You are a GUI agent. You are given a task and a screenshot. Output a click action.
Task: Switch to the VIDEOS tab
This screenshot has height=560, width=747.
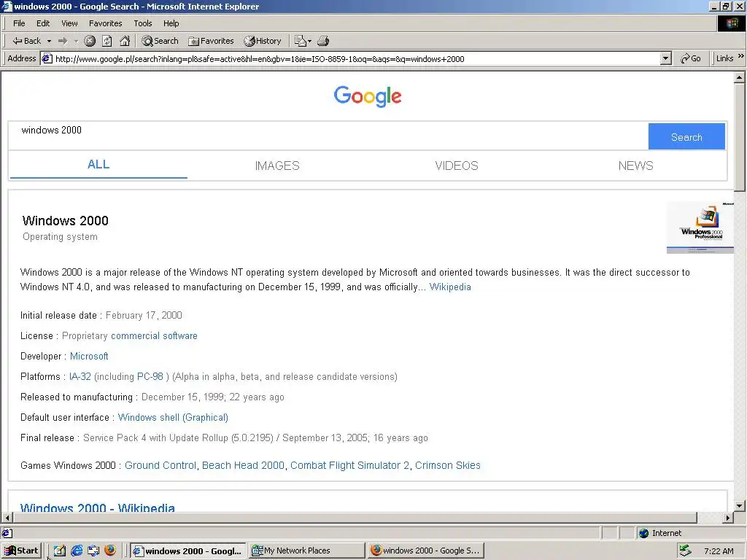tap(457, 166)
